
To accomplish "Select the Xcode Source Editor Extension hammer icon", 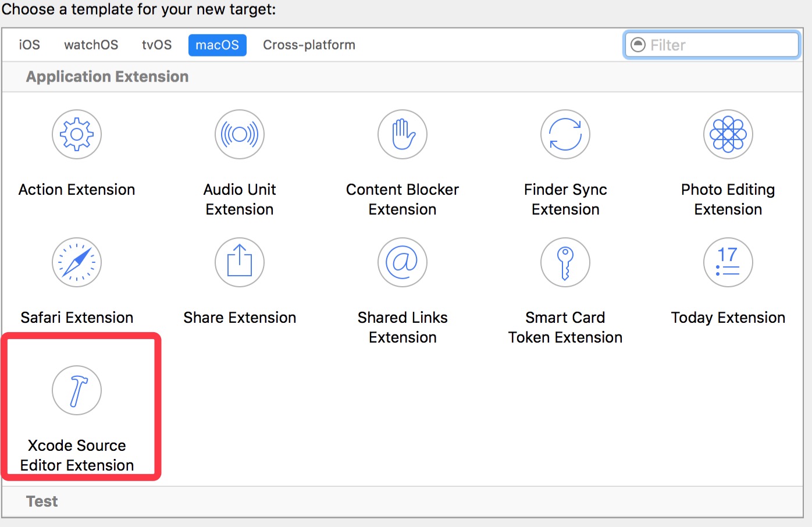I will [77, 390].
